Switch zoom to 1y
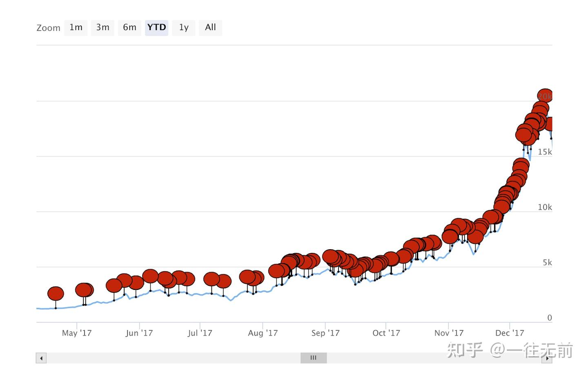The height and width of the screenshot is (374, 588). tap(184, 28)
